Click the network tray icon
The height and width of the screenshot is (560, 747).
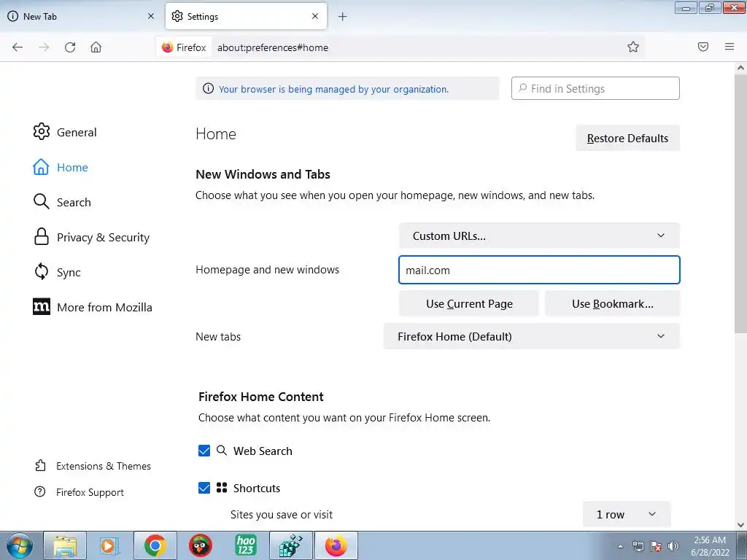[638, 546]
